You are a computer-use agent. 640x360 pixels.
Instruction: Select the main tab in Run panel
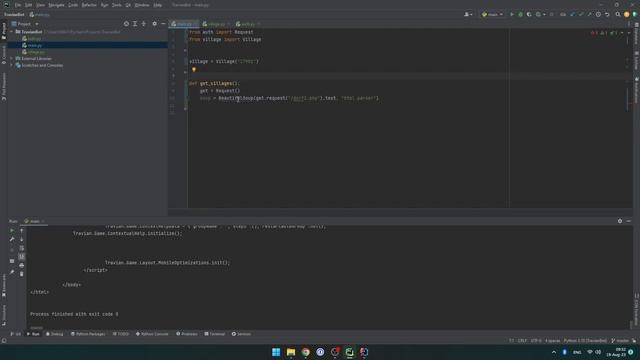[35, 221]
